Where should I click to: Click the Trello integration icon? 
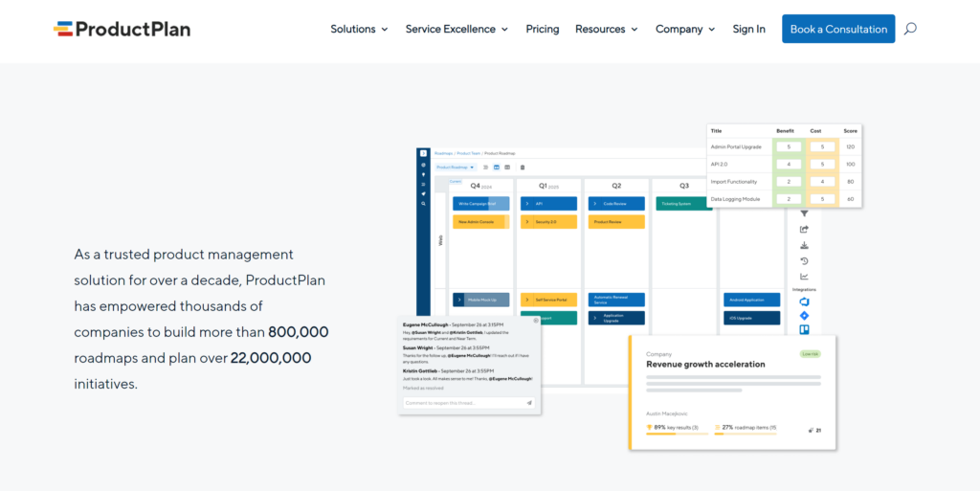click(x=804, y=329)
